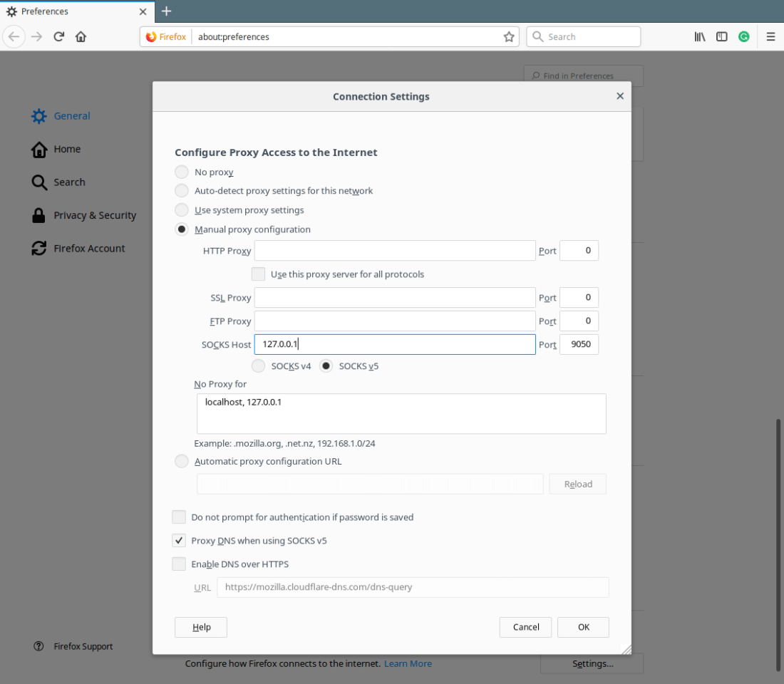Select Use system proxy settings
The height and width of the screenshot is (684, 784).
182,210
